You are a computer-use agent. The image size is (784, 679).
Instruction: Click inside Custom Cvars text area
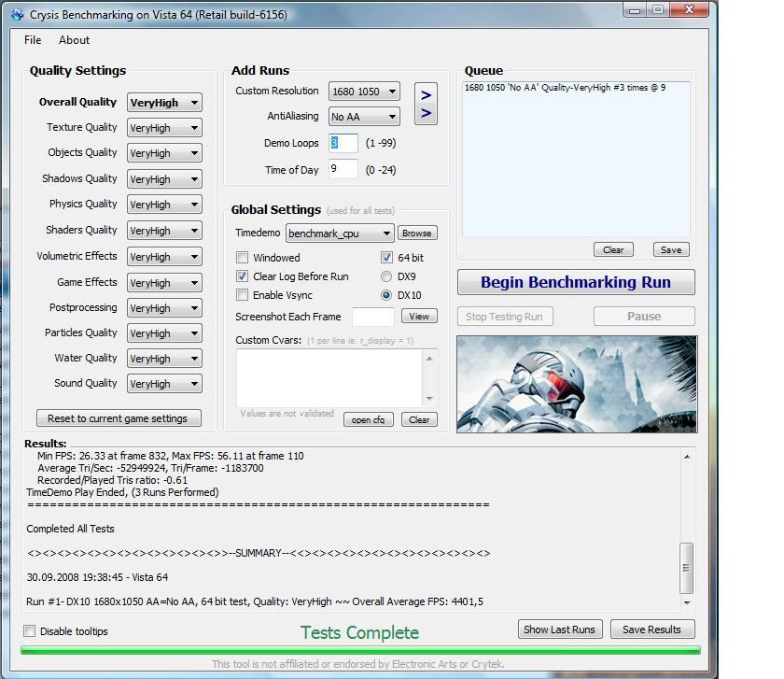click(x=329, y=377)
